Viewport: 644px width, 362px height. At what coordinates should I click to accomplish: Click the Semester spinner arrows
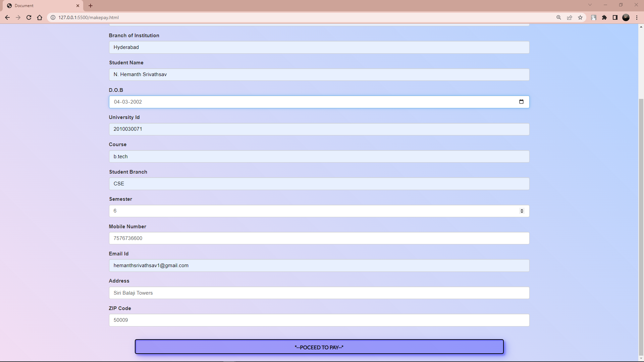coord(522,211)
